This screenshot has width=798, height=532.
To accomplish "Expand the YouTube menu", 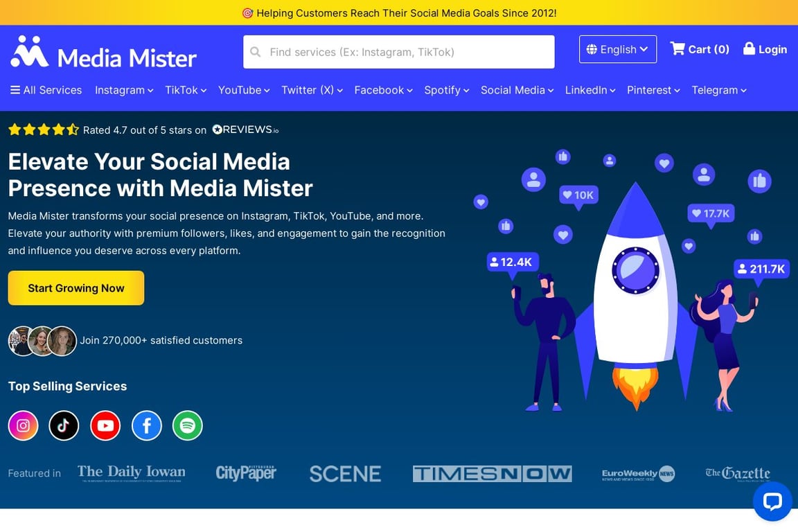I will coord(244,90).
